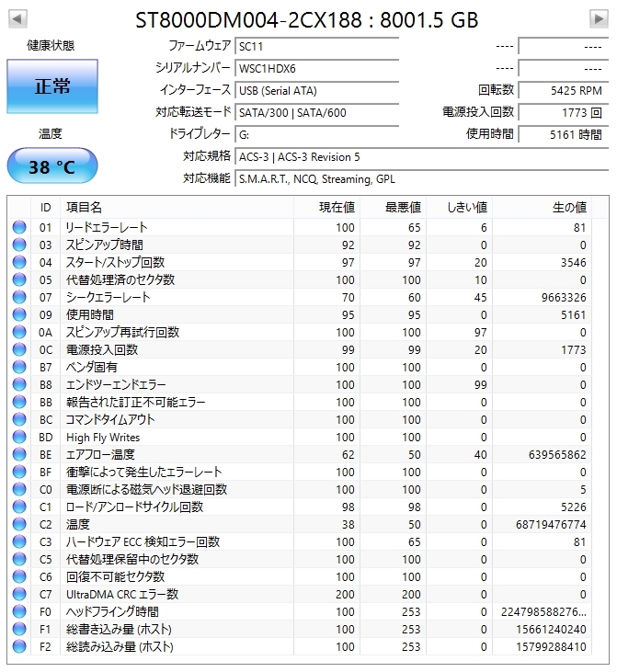Select raw value 5226 of load/unload cycles
The width and height of the screenshot is (617, 672).
[x=573, y=507]
